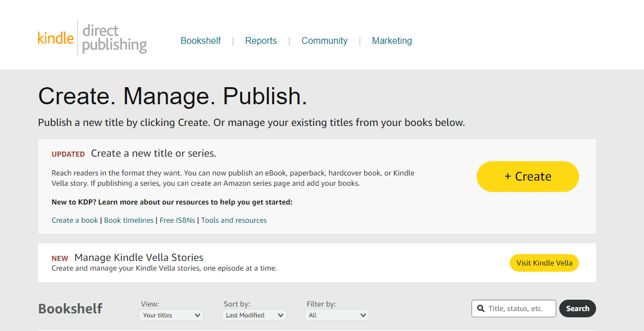Screen dimensions: 644x331
Task: Go to the Reports tab
Action: (261, 41)
